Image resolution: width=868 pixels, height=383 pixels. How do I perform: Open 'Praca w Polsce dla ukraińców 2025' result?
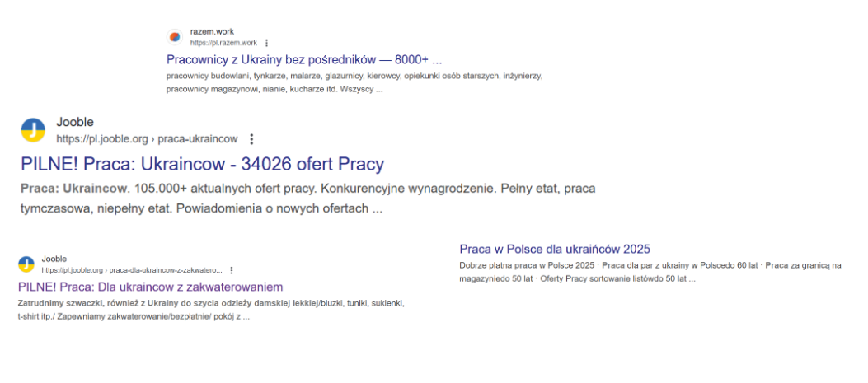click(x=555, y=249)
